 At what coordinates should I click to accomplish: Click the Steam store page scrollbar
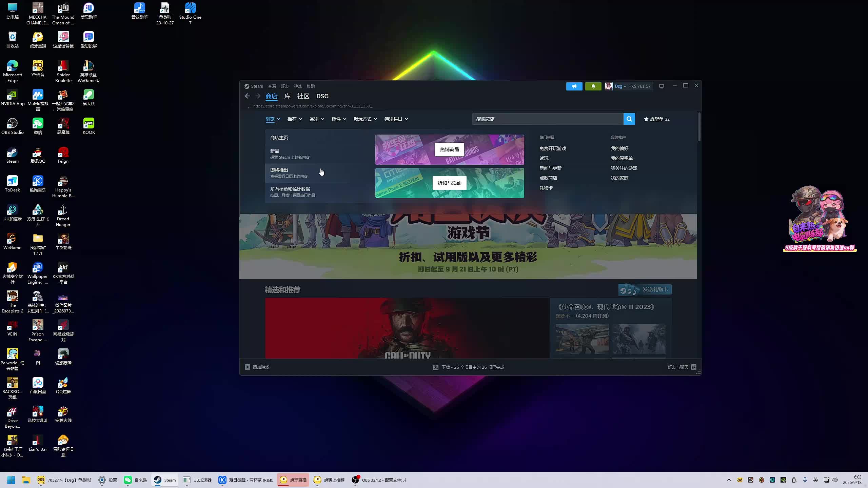tap(699, 127)
